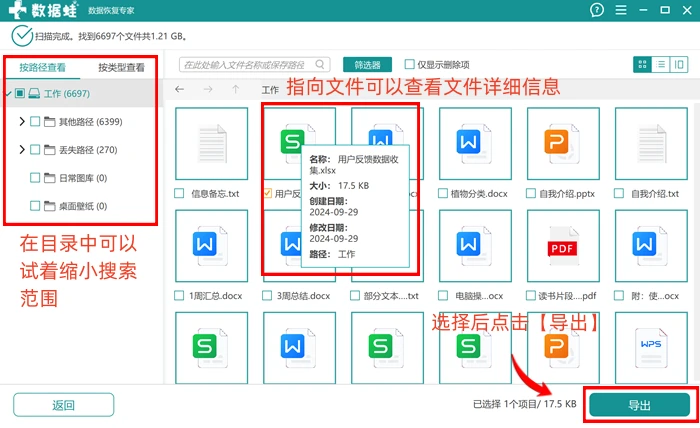Open the 筛选器 filter button
The width and height of the screenshot is (700, 428).
click(367, 65)
